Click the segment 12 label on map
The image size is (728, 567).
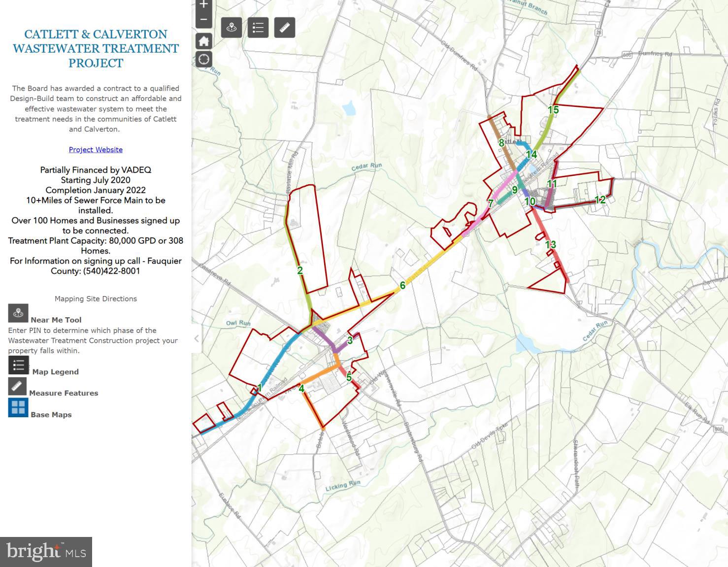[x=600, y=200]
